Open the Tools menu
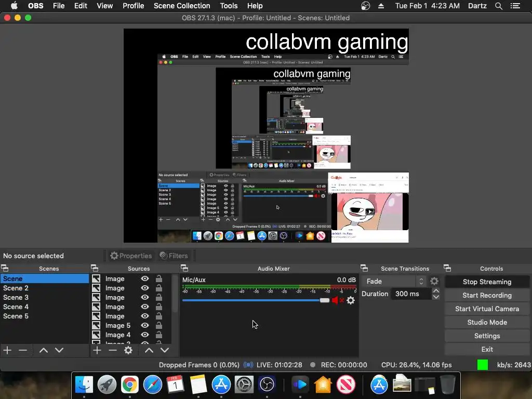The height and width of the screenshot is (399, 532). tap(229, 6)
